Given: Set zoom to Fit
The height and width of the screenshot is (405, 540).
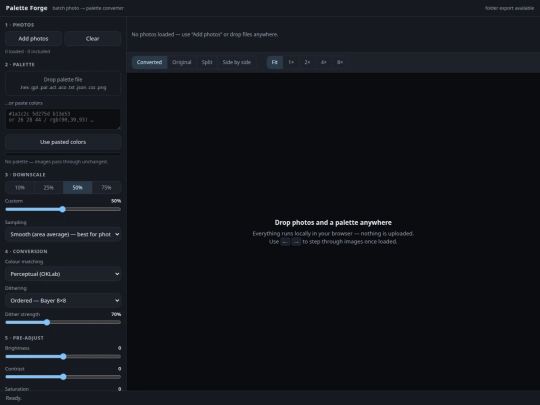Looking at the screenshot, I should (x=274, y=62).
